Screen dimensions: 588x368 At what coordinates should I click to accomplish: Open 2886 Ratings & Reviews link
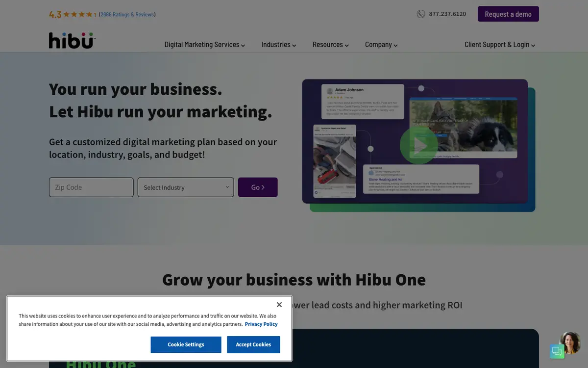click(x=127, y=15)
